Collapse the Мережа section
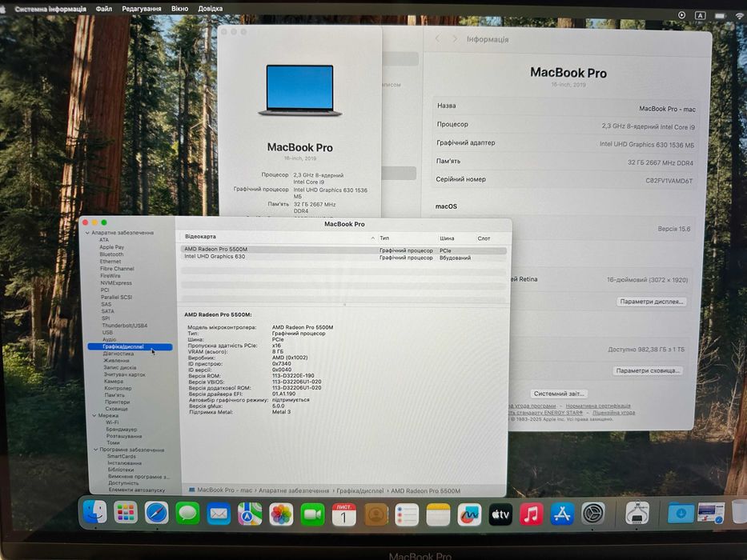Viewport: 747px width, 560px height. (94, 416)
